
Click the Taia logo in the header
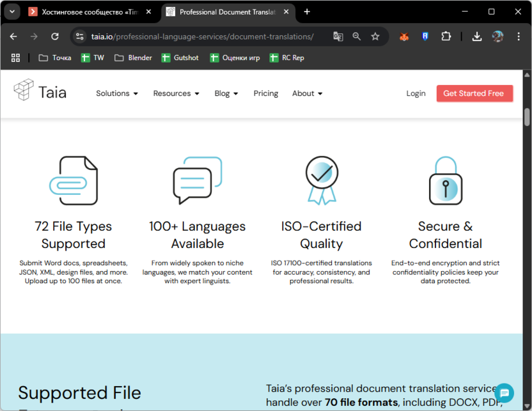click(40, 93)
